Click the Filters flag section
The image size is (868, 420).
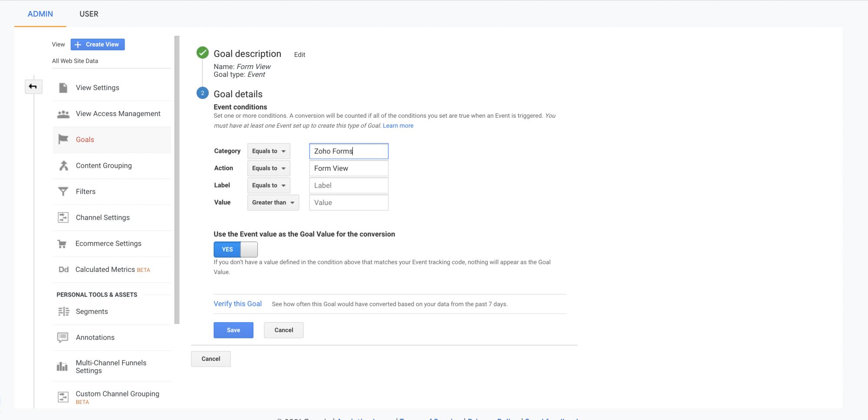[x=85, y=192]
